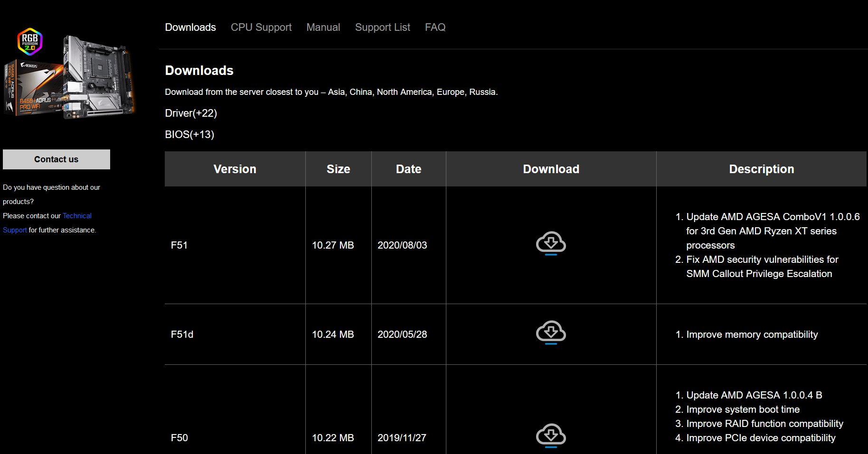Click the Update AMD AGESA 1.0.0.4 B description
This screenshot has width=868, height=454.
(754, 395)
